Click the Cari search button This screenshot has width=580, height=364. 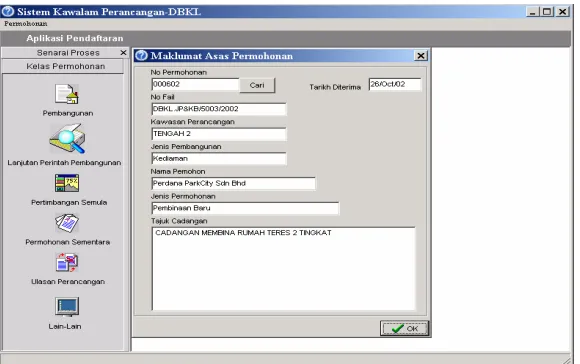tap(257, 85)
